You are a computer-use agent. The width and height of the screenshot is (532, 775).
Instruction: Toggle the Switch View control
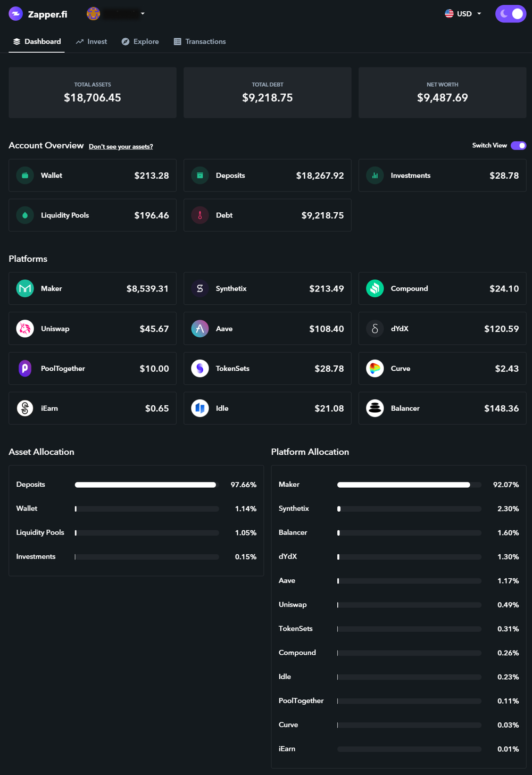pos(519,146)
